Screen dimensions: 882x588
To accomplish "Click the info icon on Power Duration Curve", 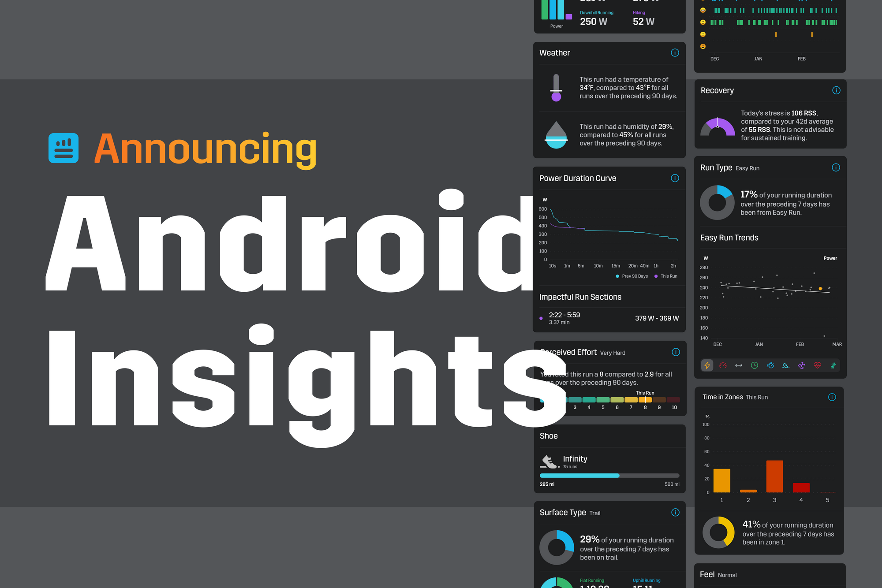I will 675,177.
